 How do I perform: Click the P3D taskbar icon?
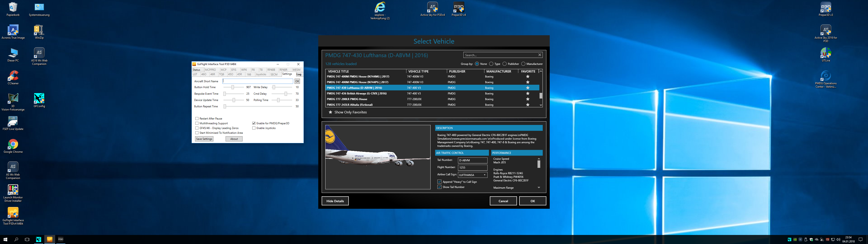pos(61,239)
